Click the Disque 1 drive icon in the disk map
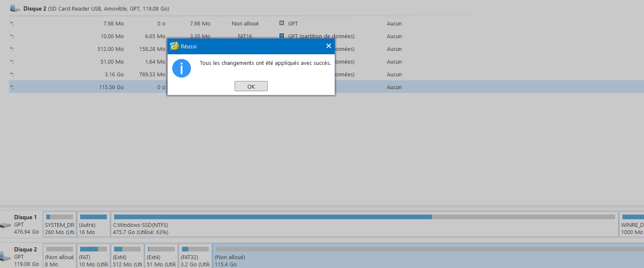The width and height of the screenshot is (644, 268). point(5,225)
